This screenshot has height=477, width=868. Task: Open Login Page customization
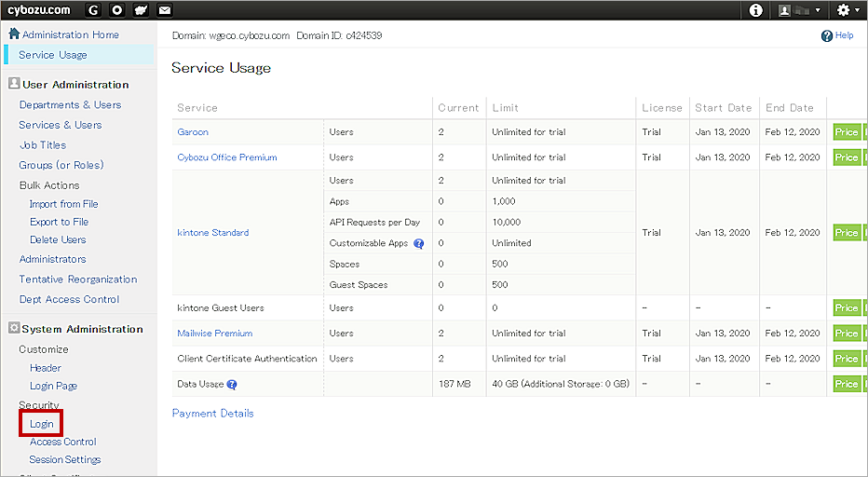(53, 386)
